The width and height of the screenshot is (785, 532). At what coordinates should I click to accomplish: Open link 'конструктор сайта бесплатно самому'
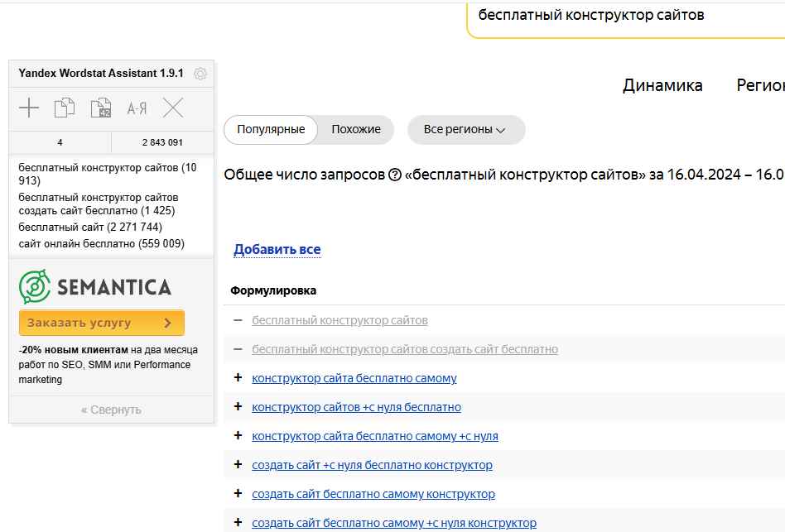(354, 378)
